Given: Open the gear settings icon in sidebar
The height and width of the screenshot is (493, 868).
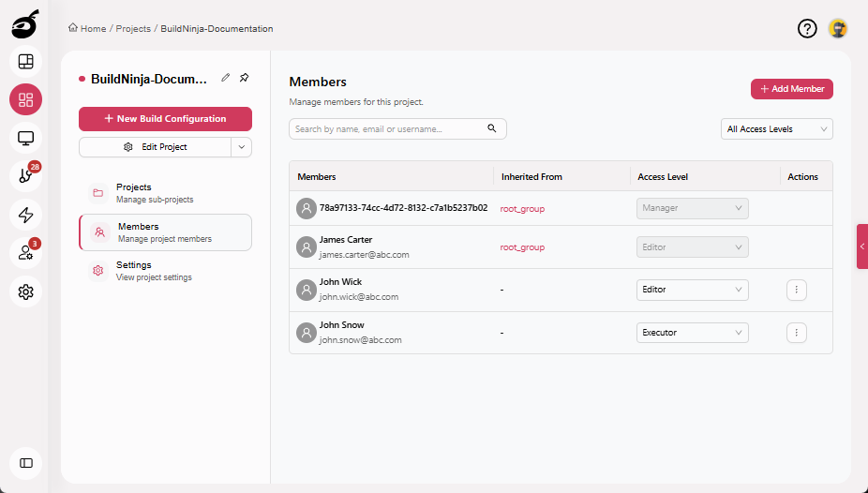Looking at the screenshot, I should (x=25, y=291).
